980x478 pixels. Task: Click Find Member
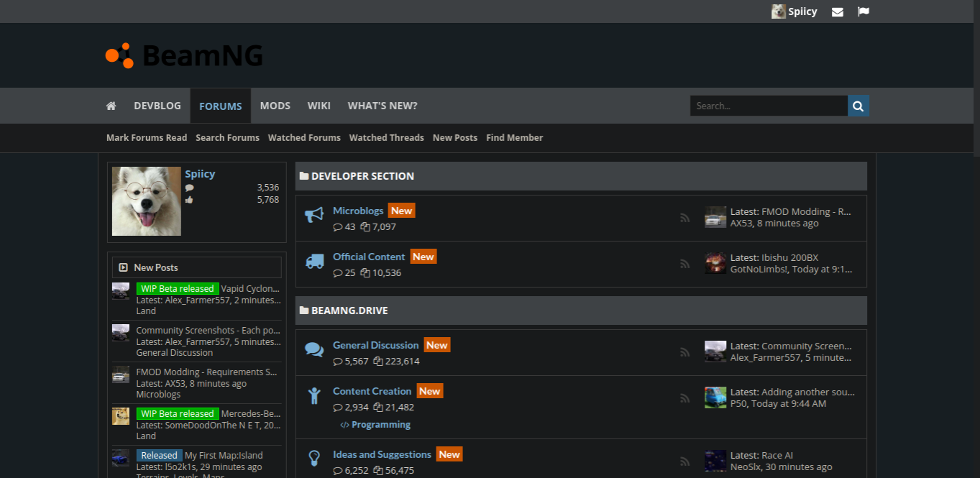tap(515, 138)
